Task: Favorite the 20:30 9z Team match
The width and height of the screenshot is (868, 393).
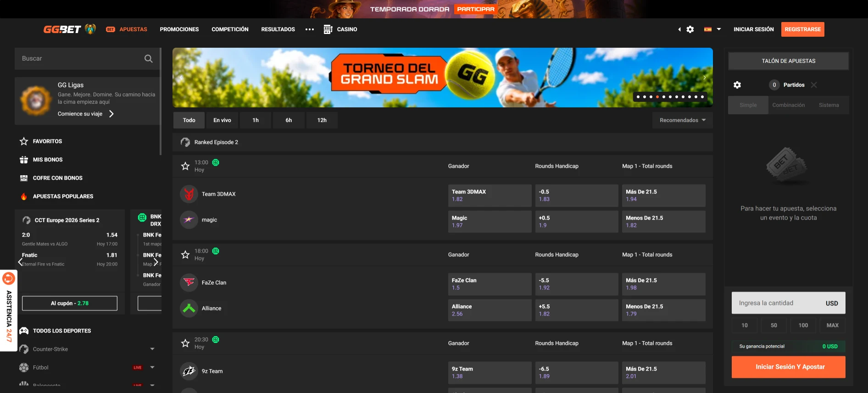Action: pos(185,343)
